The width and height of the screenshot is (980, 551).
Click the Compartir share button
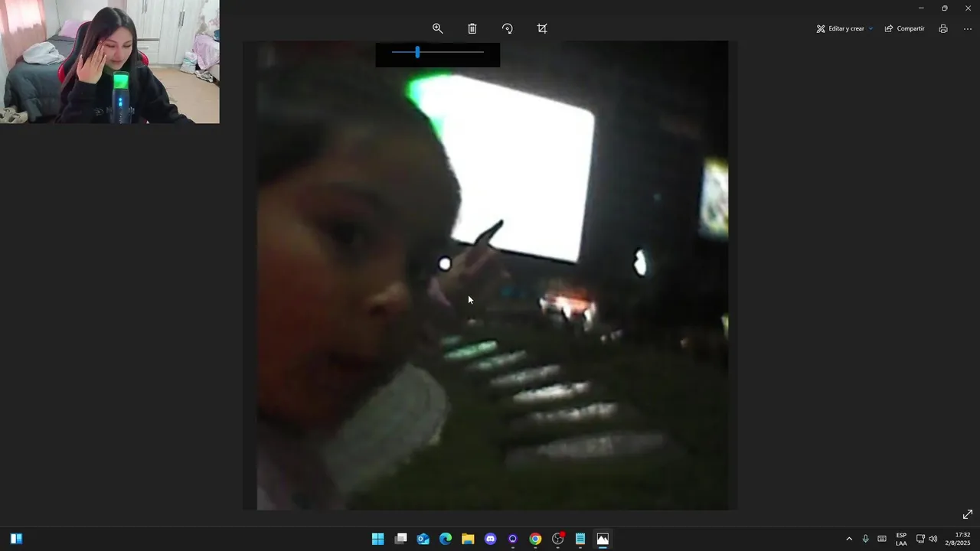click(904, 28)
